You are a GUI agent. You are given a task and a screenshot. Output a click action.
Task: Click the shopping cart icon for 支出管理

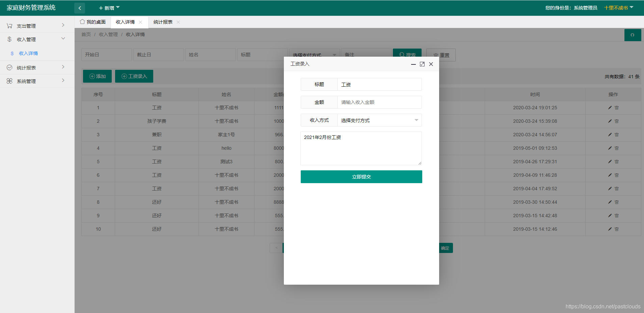coord(9,26)
